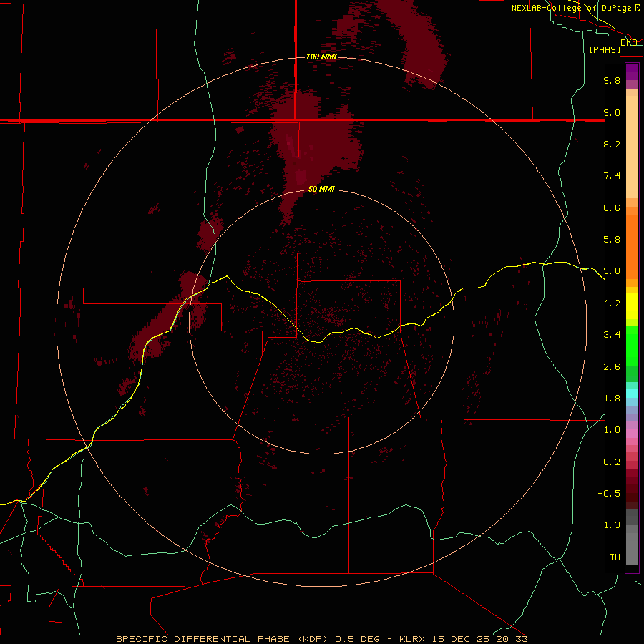Click the 6.6 scale value
This screenshot has height=644, width=644.
tap(612, 208)
